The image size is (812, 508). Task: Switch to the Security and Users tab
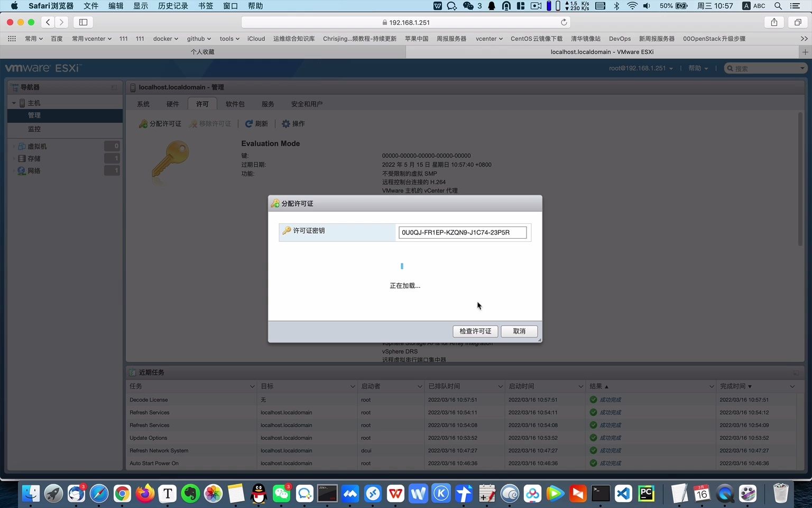point(307,104)
